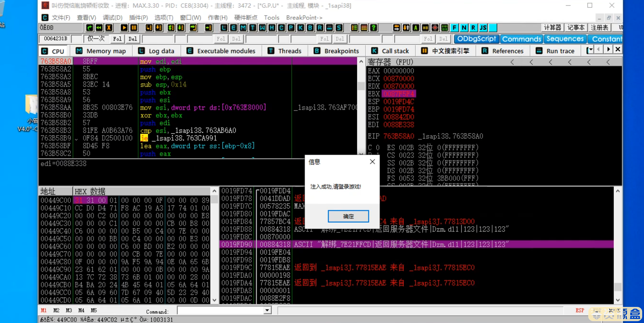
Task: Switch to the Call stack tab
Action: (390, 51)
